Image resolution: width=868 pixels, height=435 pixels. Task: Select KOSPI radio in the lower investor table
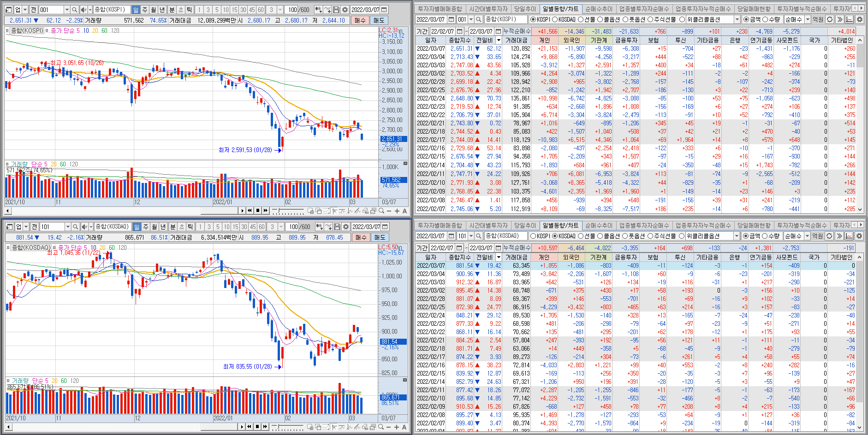[533, 236]
